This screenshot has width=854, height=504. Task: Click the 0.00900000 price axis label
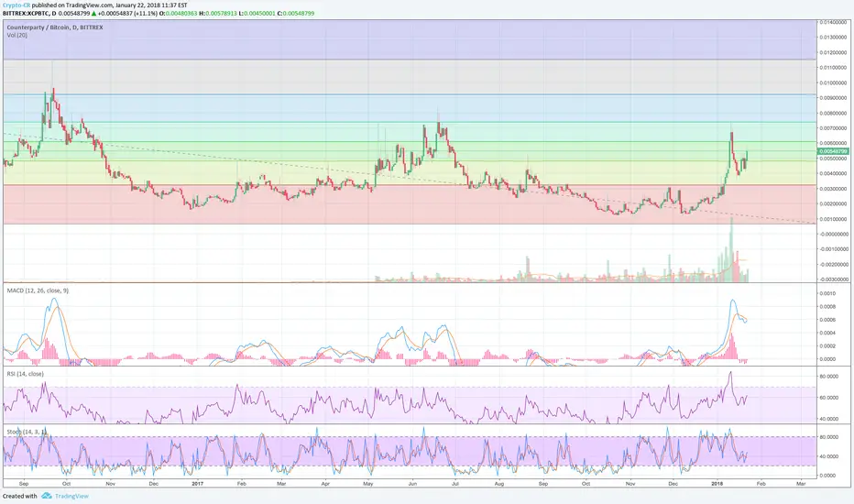(833, 98)
